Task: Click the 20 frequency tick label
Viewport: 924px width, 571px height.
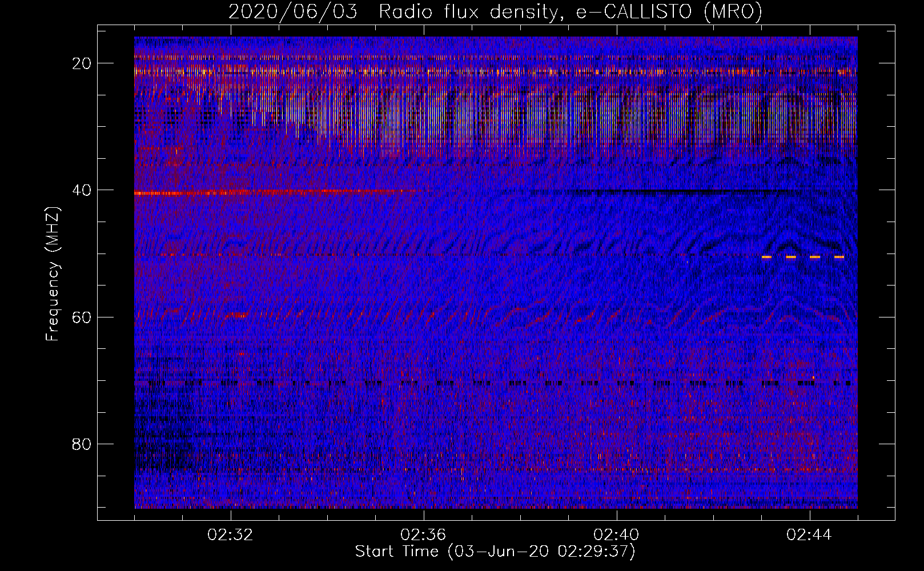Action: (82, 63)
